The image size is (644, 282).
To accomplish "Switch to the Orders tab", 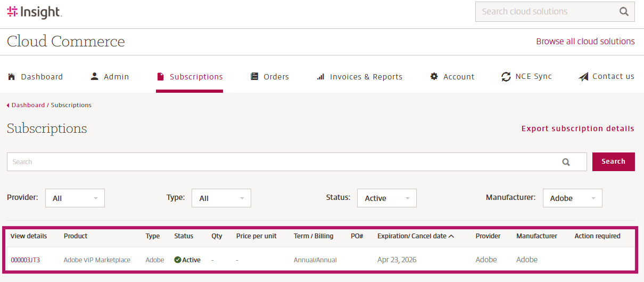I will 270,77.
